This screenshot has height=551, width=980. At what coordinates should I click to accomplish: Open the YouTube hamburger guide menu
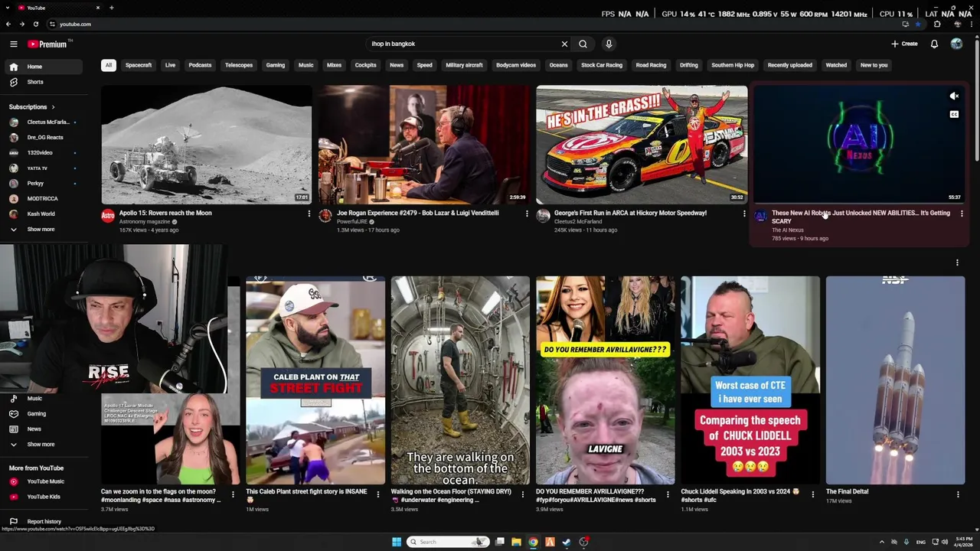[x=13, y=44]
